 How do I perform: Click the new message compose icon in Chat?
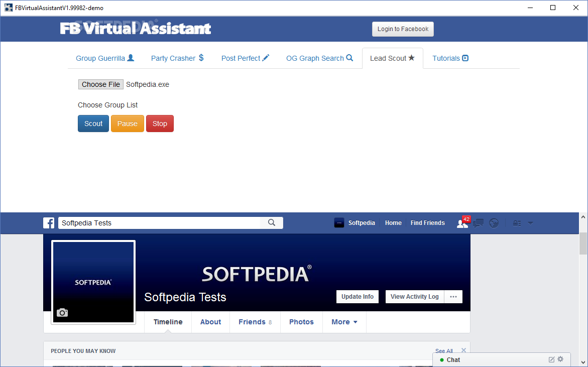552,359
